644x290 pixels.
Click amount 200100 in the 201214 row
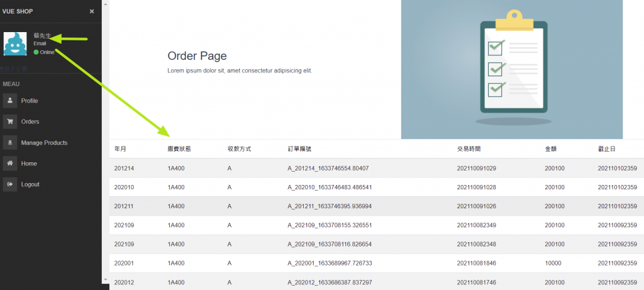555,168
